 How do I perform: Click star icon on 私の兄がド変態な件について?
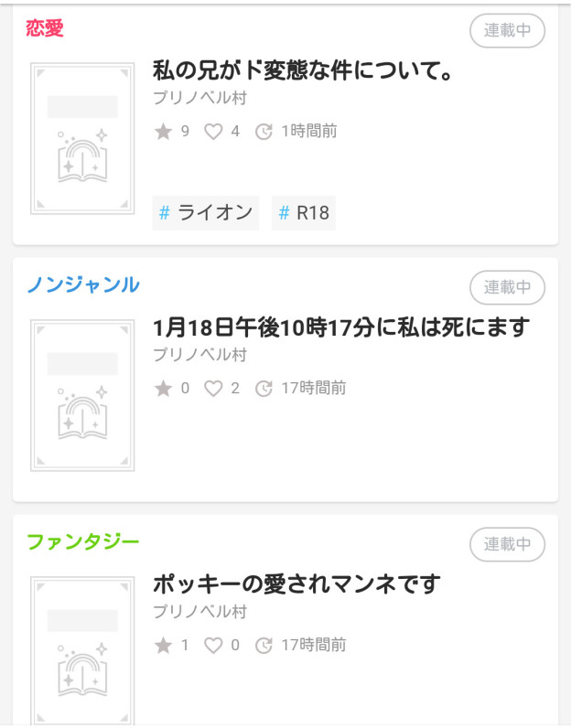coord(163,132)
